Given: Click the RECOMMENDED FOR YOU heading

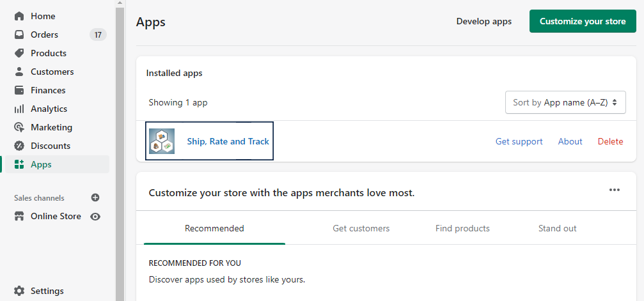Looking at the screenshot, I should click(194, 263).
